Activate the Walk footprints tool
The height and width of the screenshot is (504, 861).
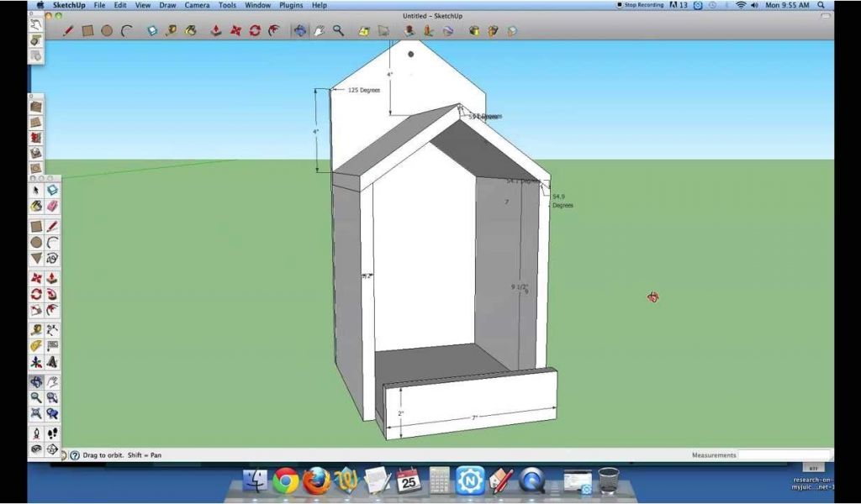pyautogui.click(x=52, y=433)
